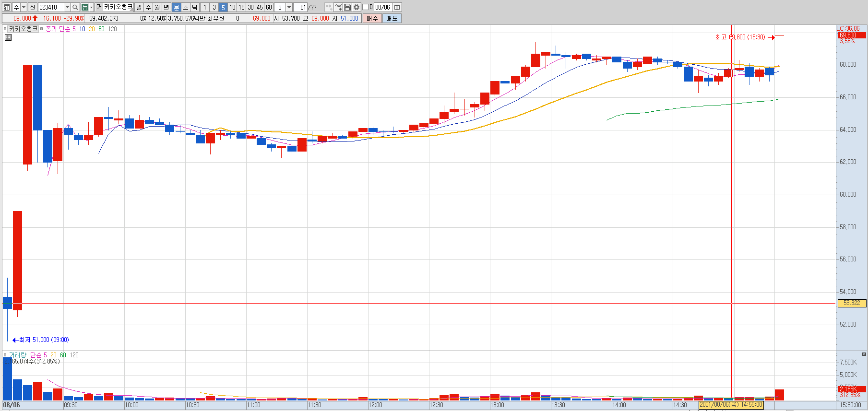Open the stock search magnifier

click(75, 7)
